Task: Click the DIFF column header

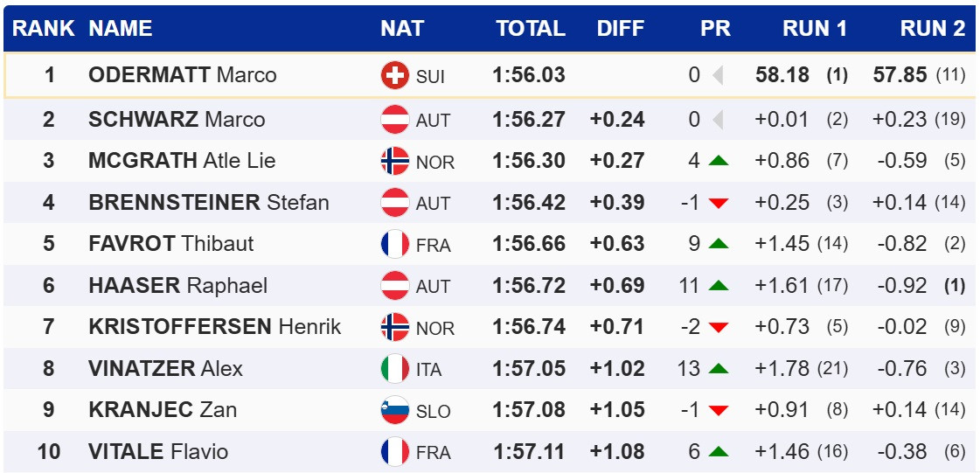Action: point(621,29)
